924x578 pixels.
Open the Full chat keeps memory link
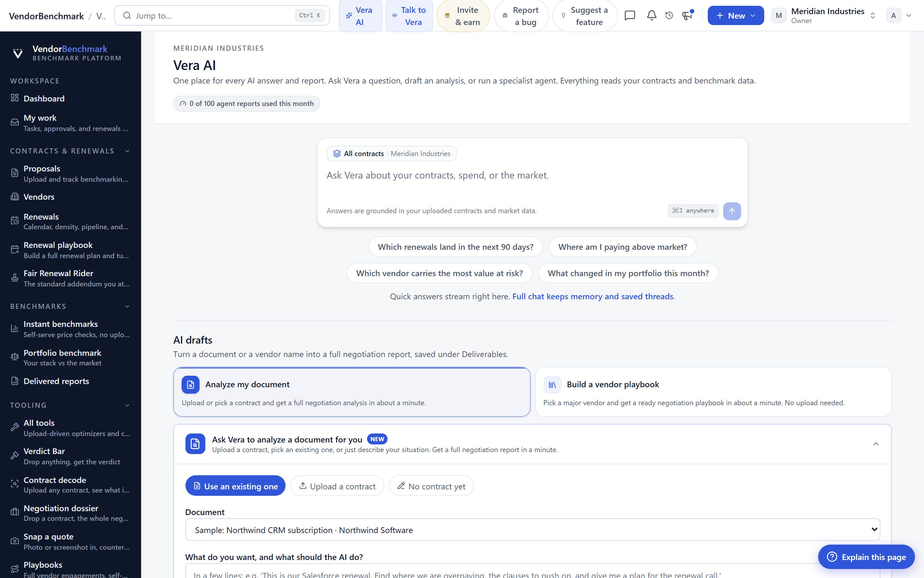[593, 296]
